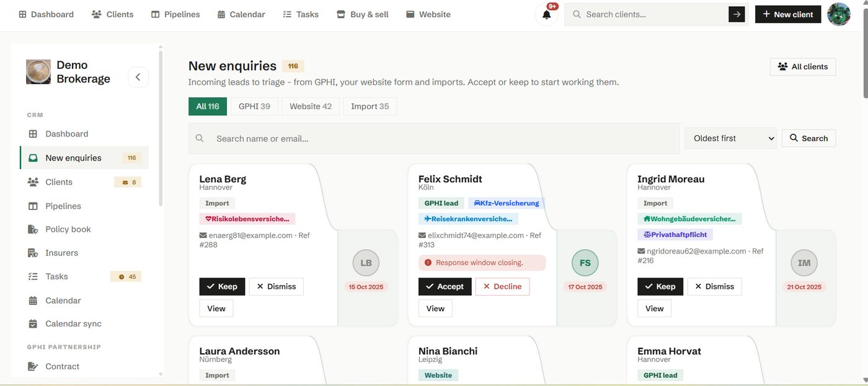The width and height of the screenshot is (868, 386).
Task: Click the search arrow submit button
Action: pos(737,14)
